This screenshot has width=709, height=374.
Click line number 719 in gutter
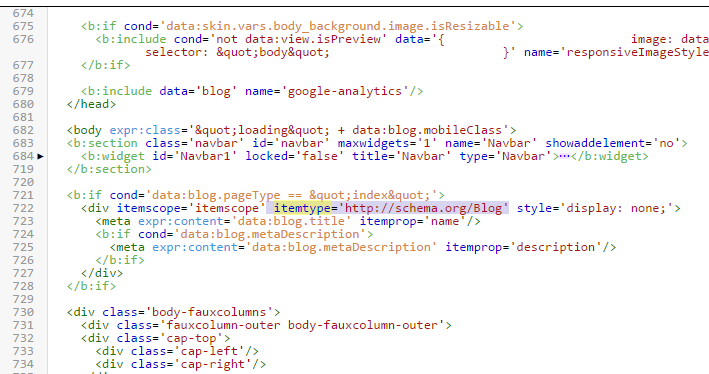click(x=23, y=169)
